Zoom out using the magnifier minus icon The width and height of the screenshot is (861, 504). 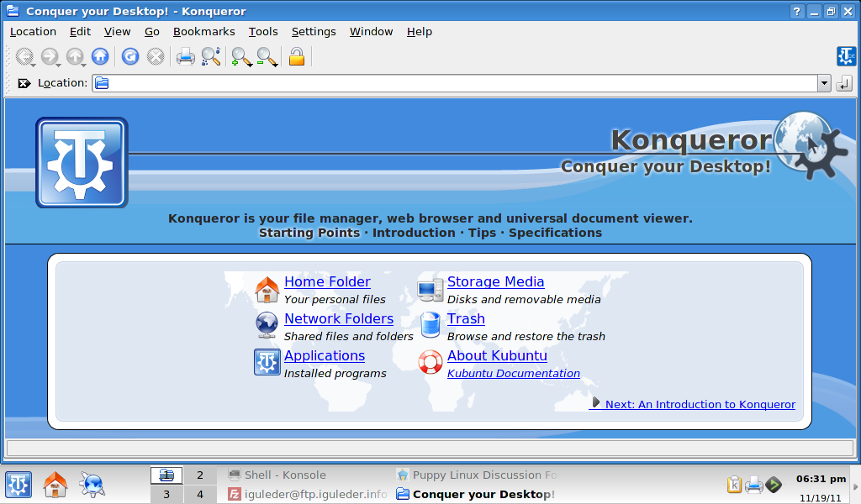(267, 56)
